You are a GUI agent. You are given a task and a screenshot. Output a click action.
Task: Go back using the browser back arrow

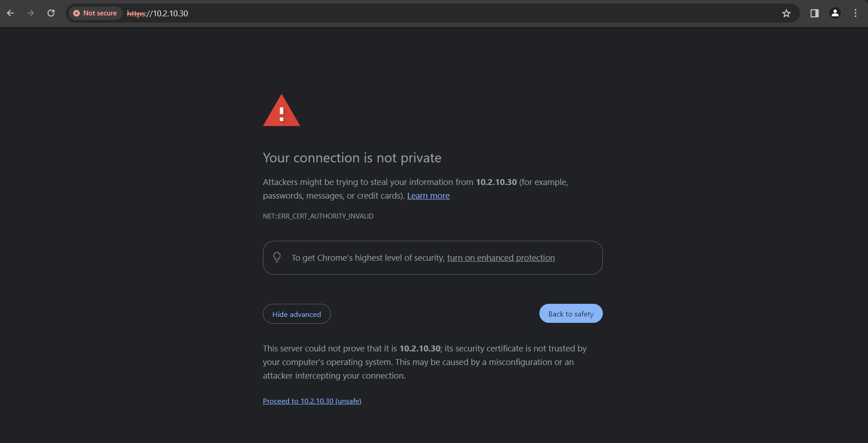pyautogui.click(x=10, y=13)
